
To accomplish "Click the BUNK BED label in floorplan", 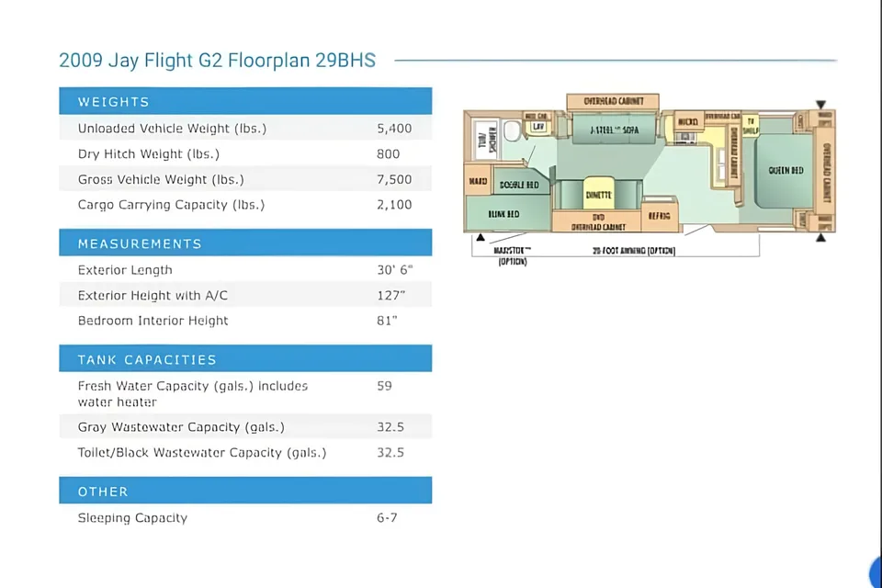I will pos(503,214).
